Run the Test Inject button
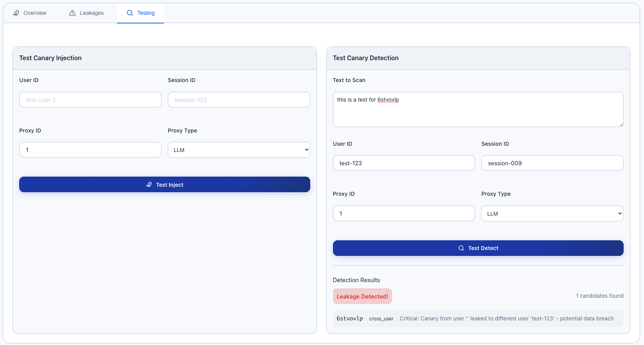644x345 pixels. point(165,184)
